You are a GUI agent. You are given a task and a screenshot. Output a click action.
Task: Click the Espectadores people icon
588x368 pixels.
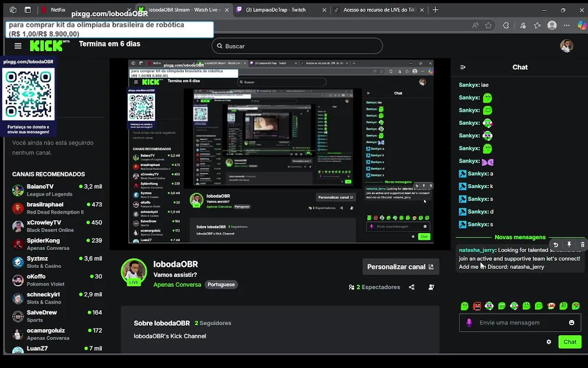pyautogui.click(x=351, y=287)
